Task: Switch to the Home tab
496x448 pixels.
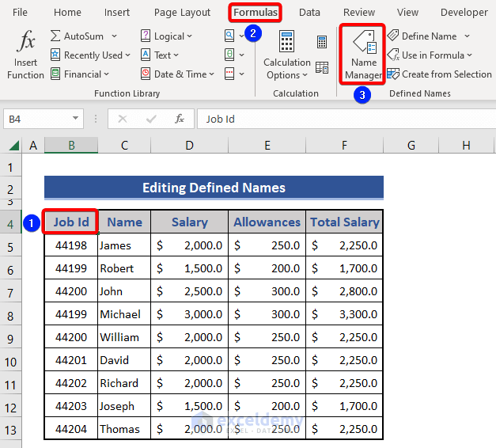Action: click(67, 13)
